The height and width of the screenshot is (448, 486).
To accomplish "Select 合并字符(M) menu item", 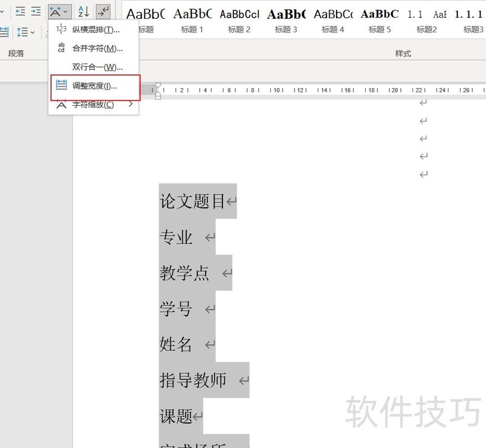I will coord(94,49).
